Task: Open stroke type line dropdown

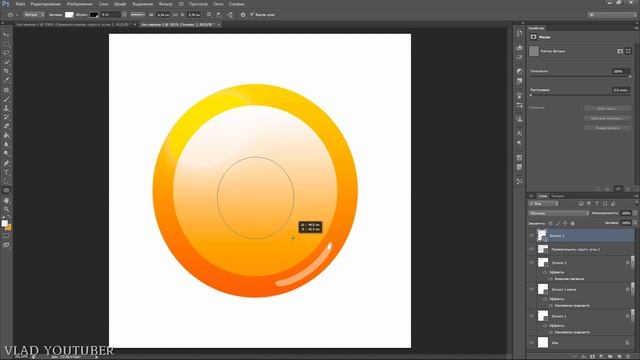Action: 137,15
